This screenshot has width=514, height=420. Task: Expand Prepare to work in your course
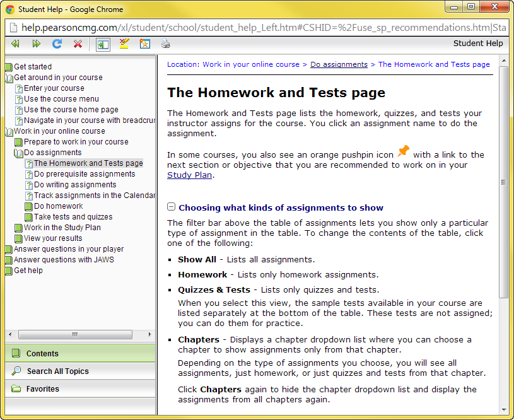(71, 142)
